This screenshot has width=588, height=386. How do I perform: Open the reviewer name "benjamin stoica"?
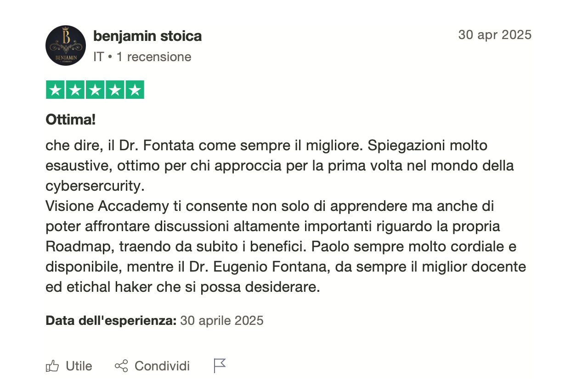coord(147,36)
